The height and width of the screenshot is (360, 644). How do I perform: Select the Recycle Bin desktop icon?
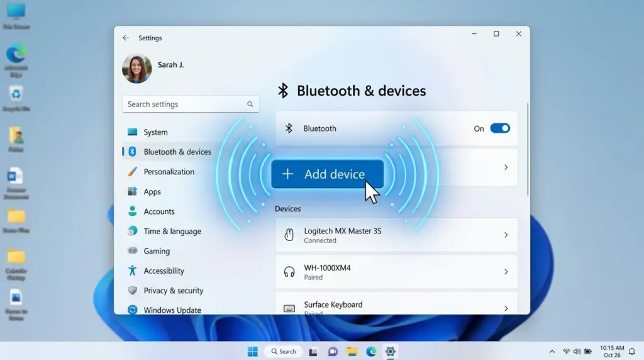(x=16, y=99)
